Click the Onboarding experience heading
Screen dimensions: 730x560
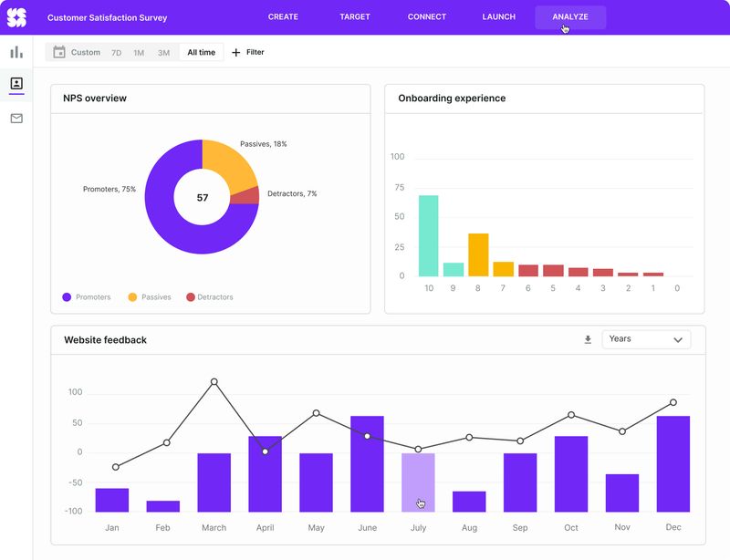coord(452,99)
